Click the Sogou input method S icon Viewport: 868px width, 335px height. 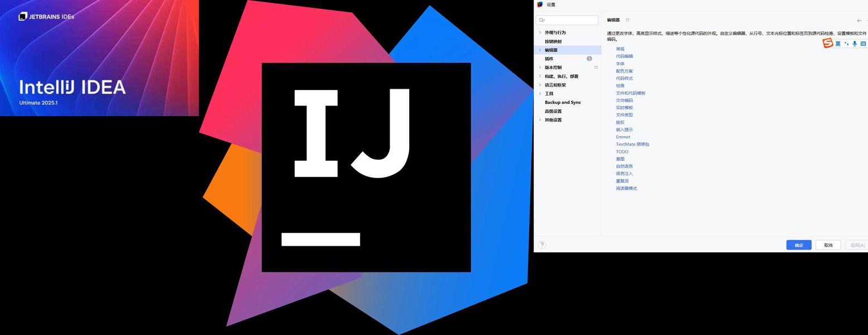(828, 44)
